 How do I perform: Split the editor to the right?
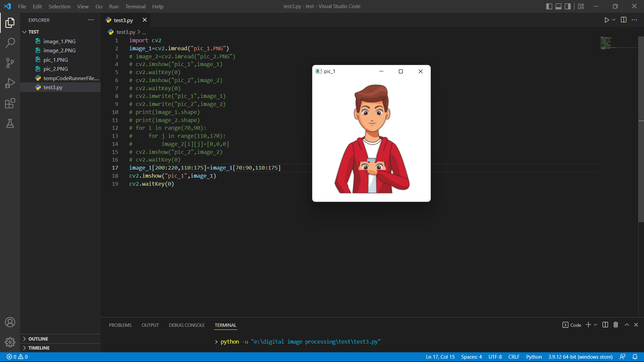click(x=624, y=20)
